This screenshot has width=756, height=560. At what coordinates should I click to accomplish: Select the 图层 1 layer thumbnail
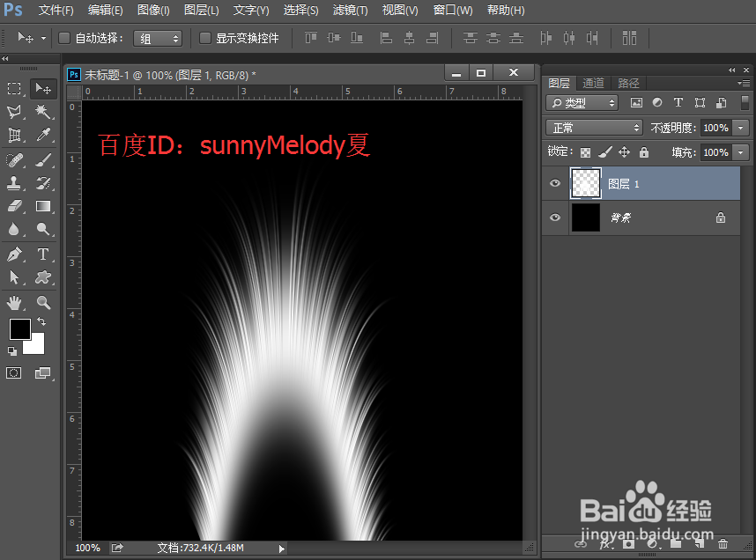click(x=586, y=183)
